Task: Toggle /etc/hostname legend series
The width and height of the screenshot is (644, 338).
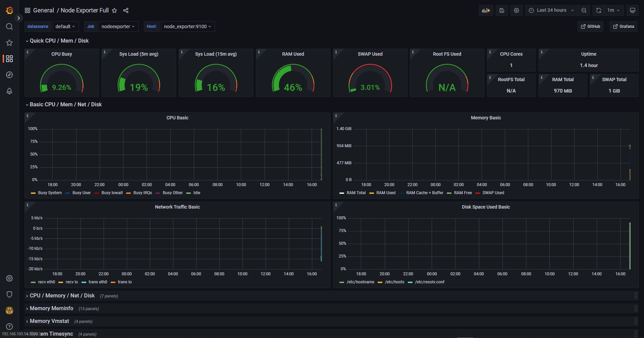Action: [x=360, y=282]
